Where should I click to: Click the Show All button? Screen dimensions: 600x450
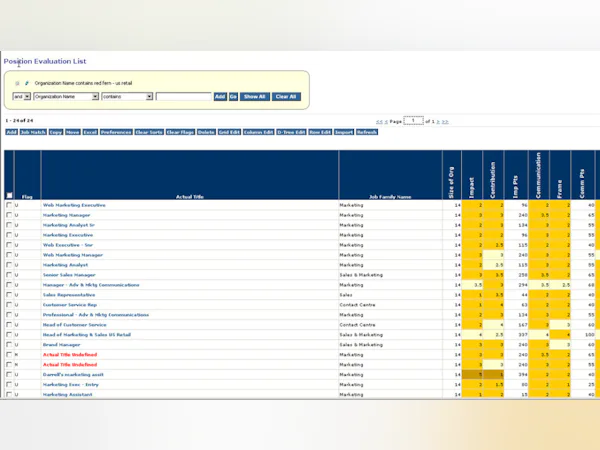click(x=255, y=96)
